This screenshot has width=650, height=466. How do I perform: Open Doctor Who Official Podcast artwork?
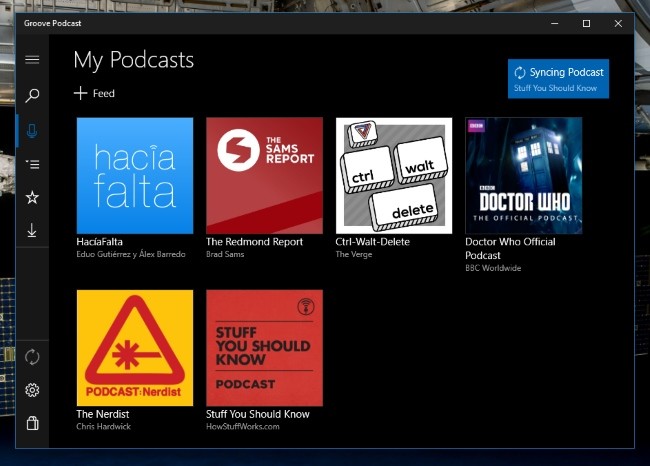coord(523,175)
